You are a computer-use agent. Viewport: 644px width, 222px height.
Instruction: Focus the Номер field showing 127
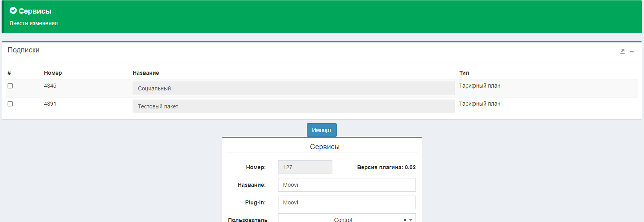(305, 167)
